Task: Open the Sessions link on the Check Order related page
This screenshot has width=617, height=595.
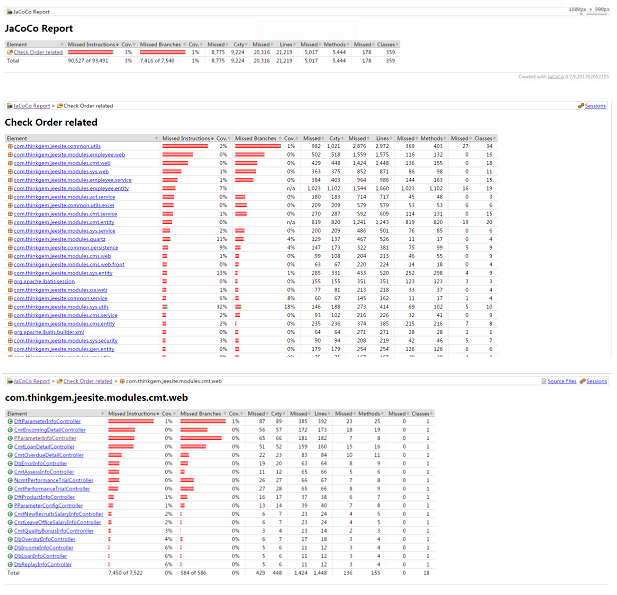Action: 595,106
